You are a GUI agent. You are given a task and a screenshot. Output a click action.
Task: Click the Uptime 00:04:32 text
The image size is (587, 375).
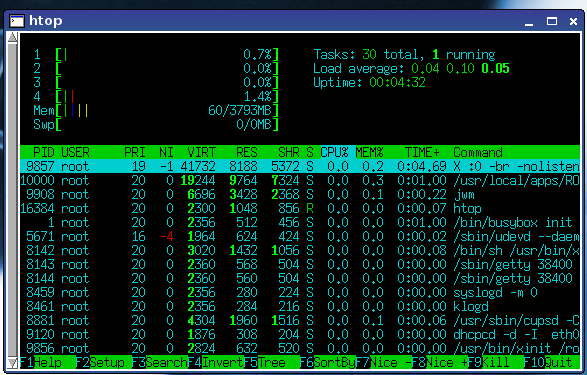coord(369,82)
